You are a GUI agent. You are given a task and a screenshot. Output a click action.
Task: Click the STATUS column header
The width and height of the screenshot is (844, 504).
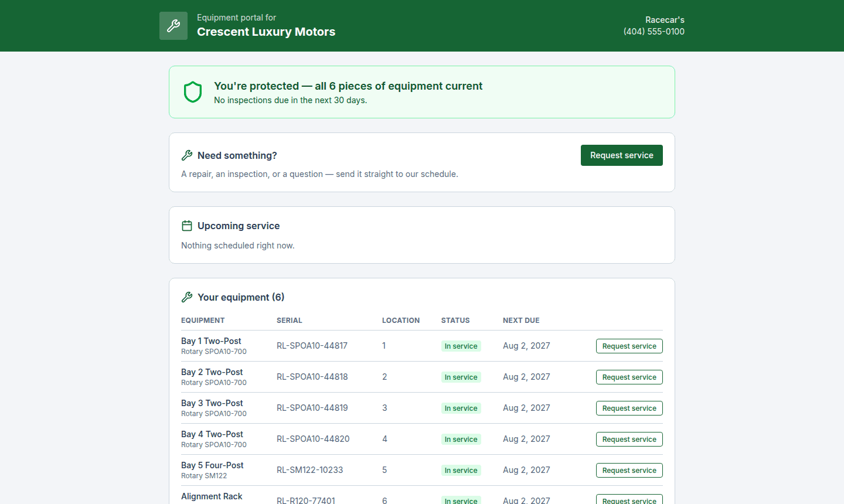tap(455, 321)
